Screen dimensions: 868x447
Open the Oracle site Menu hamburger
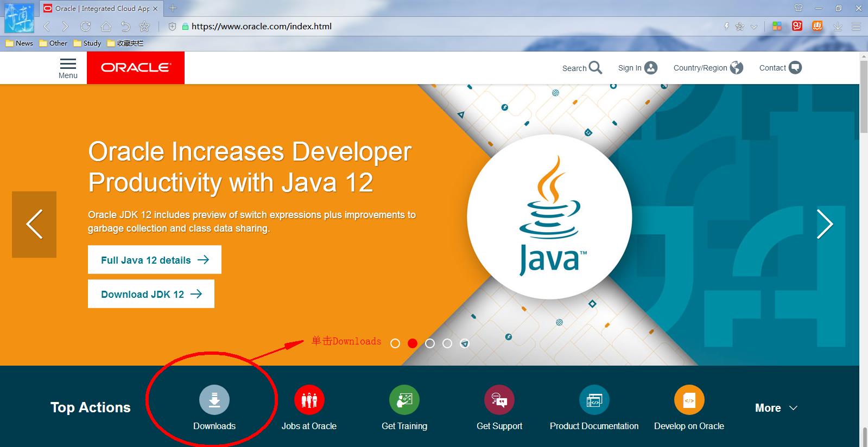68,68
